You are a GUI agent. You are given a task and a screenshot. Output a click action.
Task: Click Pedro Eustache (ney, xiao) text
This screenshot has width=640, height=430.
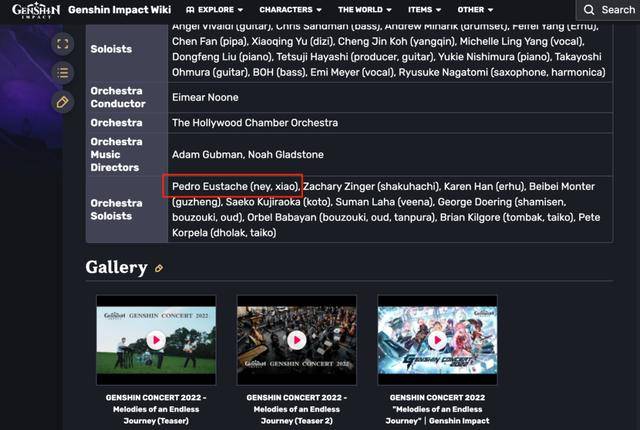(236, 186)
